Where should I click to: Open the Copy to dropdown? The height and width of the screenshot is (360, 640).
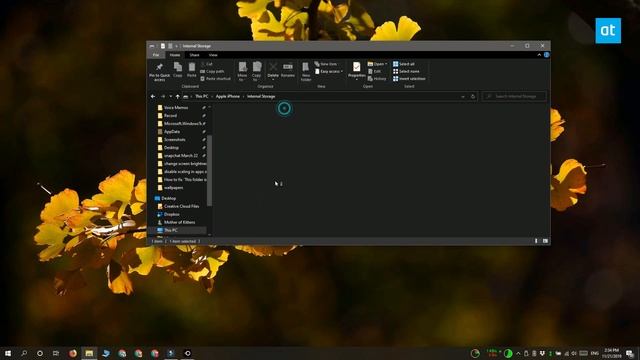(257, 71)
